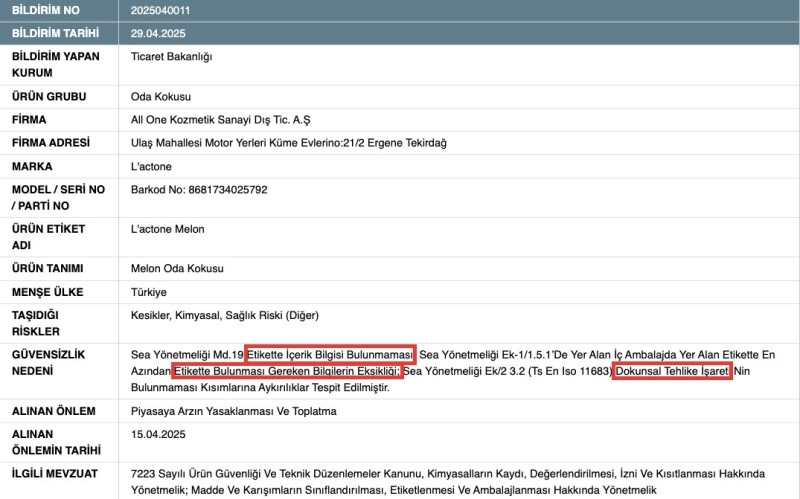Select the BİLDİRİM TARİHİ header label
800x499 pixels.
pyautogui.click(x=56, y=33)
